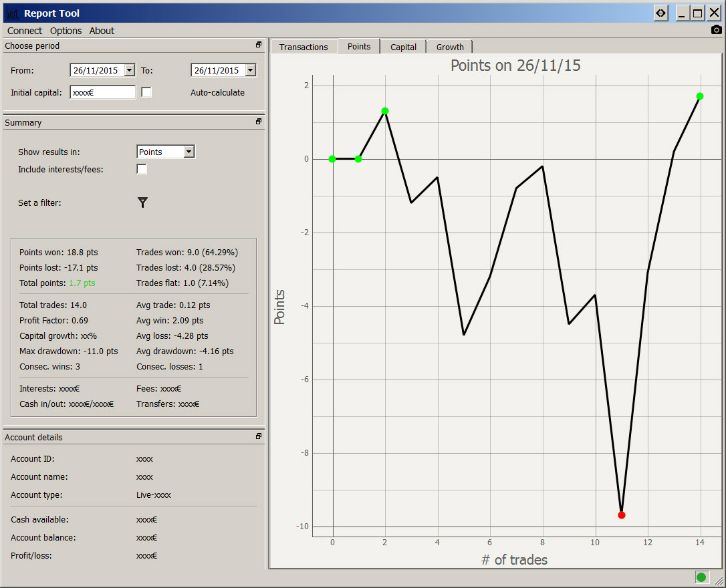
Task: Click the green point at trade 0
Action: click(332, 158)
